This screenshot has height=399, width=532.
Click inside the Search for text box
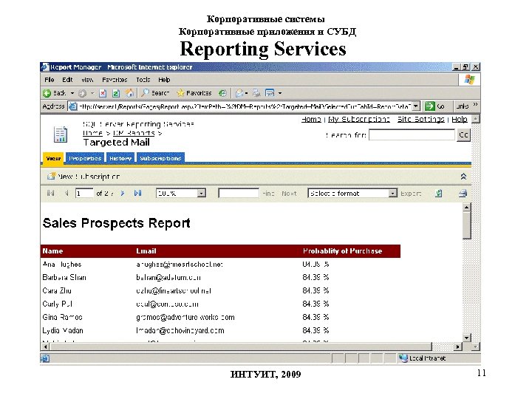[x=412, y=134]
